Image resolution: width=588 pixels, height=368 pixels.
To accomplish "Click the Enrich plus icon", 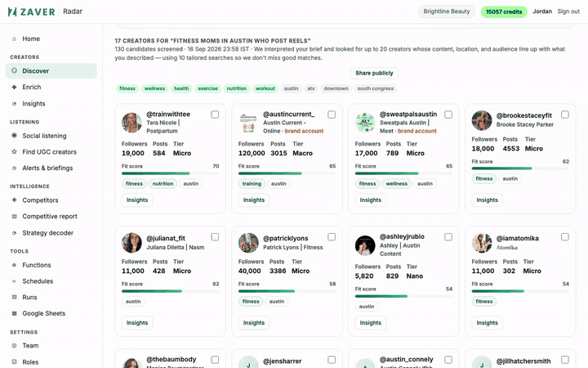I will [x=14, y=88].
